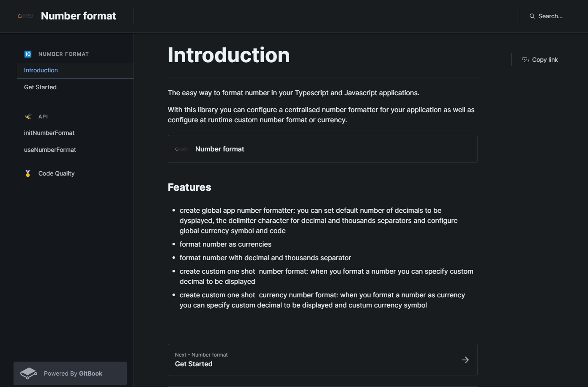Open Get Started in the sidebar
588x387 pixels.
(x=40, y=87)
